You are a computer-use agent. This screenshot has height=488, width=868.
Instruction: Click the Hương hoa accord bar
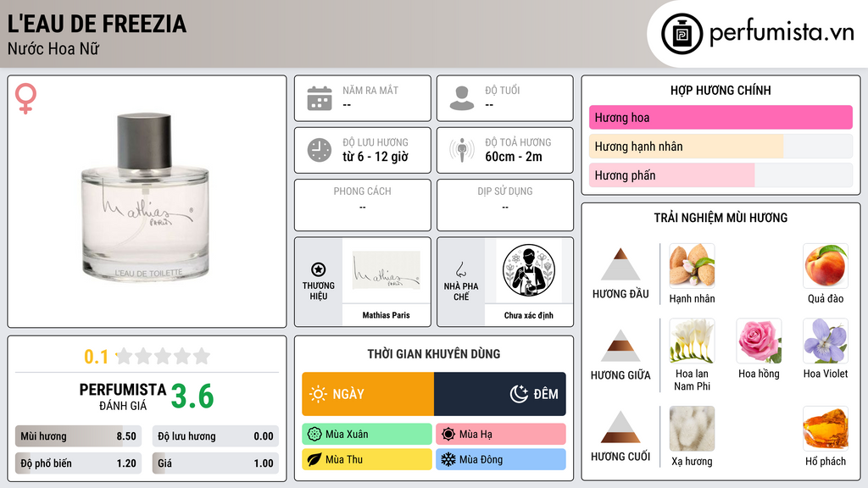pyautogui.click(x=721, y=117)
